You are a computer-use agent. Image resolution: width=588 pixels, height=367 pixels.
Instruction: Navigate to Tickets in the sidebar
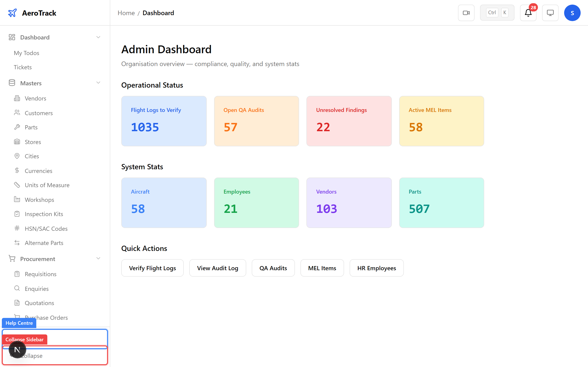[23, 67]
